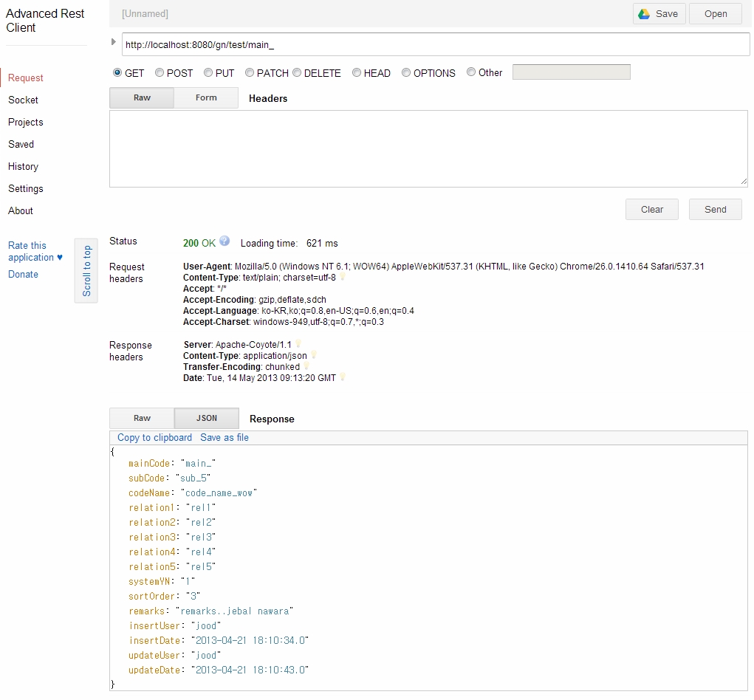Screen dimensions: 754x700
Task: Click the hint bulb next to request Content-Type
Action: click(343, 278)
